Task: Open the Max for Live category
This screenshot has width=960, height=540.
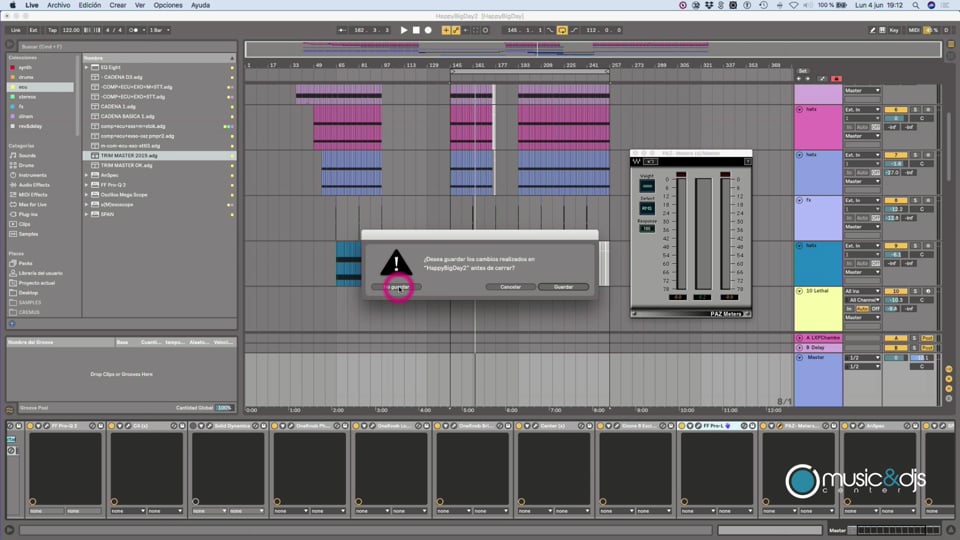Action: coord(32,204)
